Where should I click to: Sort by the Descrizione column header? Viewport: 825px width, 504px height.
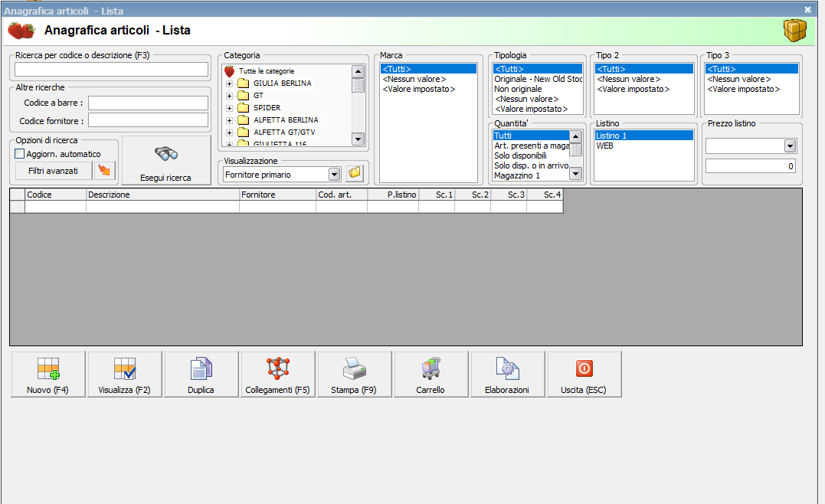(x=162, y=195)
